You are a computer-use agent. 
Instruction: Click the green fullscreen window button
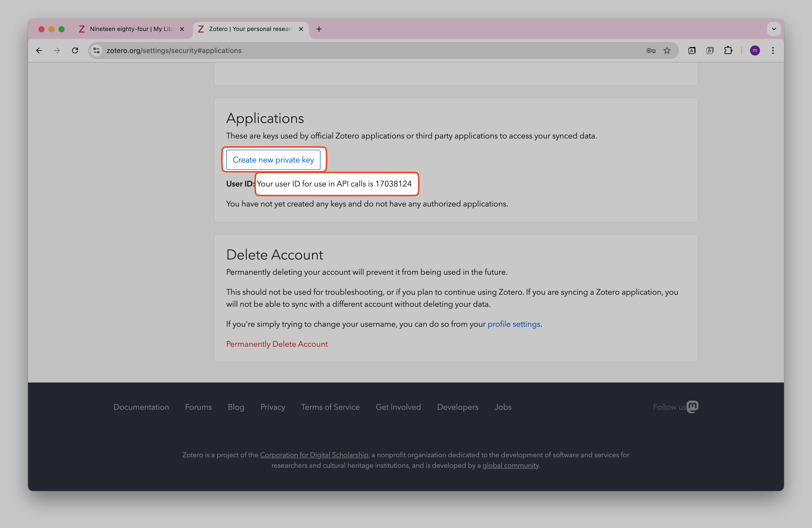point(61,29)
